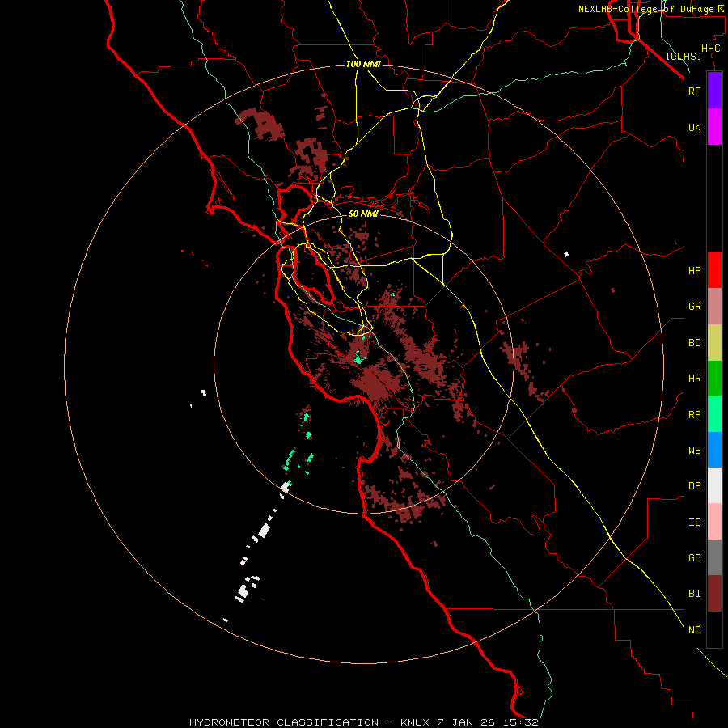
Task: Click the RF purple legend swatch
Action: click(x=714, y=91)
